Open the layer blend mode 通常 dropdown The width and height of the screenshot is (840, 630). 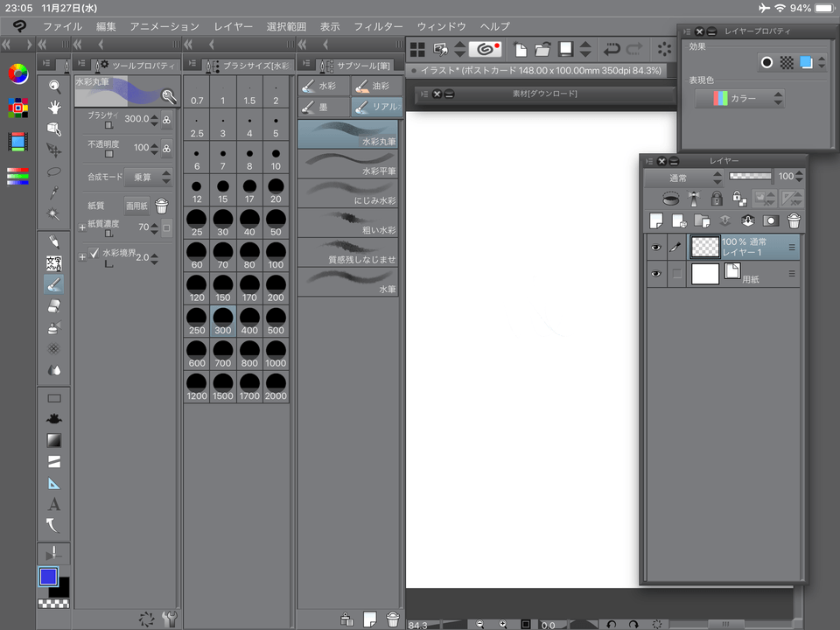coord(683,178)
